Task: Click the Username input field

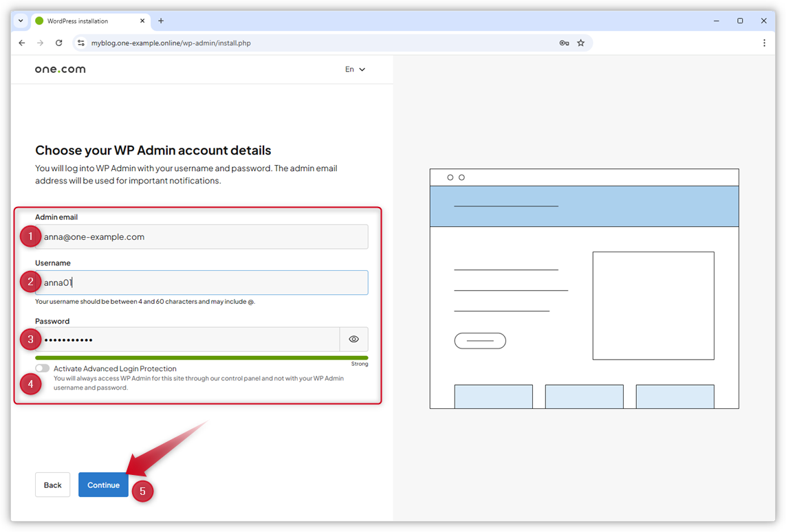Action: click(x=199, y=282)
